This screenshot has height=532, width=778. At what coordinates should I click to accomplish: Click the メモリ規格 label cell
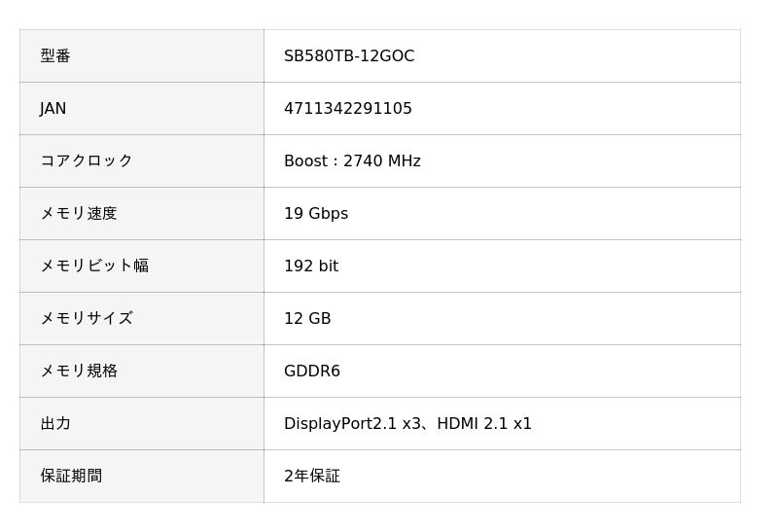click(x=78, y=372)
